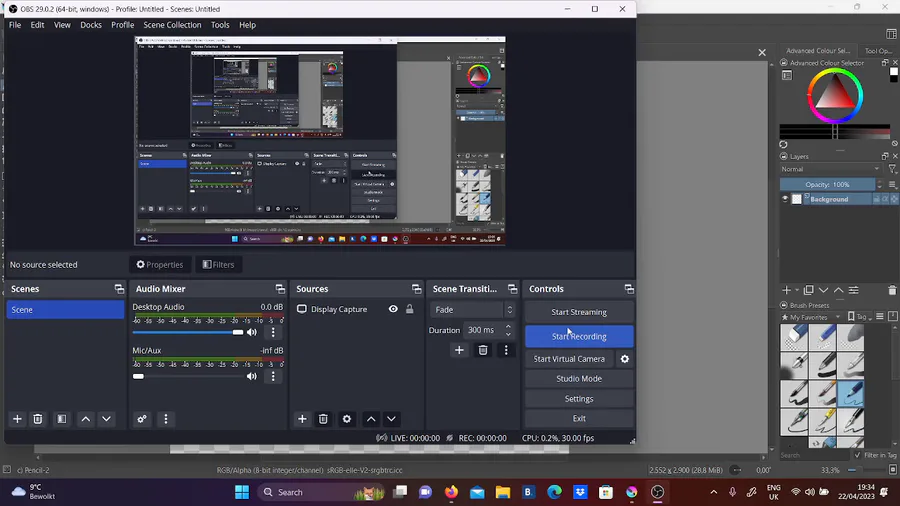
Task: Increase transition Duration stepper up
Action: pyautogui.click(x=508, y=326)
